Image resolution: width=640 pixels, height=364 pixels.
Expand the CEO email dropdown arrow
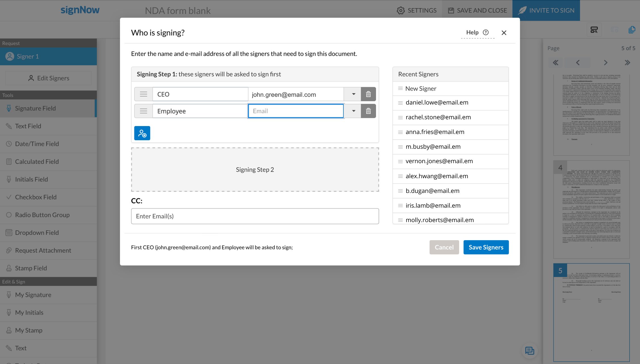tap(353, 94)
